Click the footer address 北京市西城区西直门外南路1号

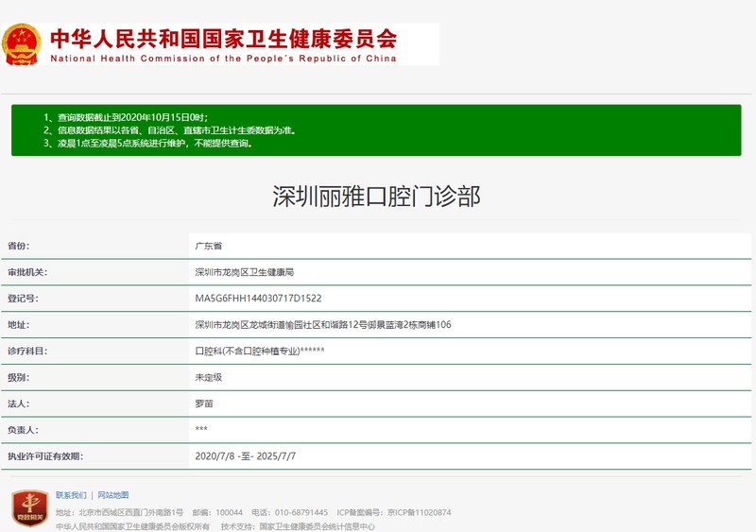coord(120,512)
